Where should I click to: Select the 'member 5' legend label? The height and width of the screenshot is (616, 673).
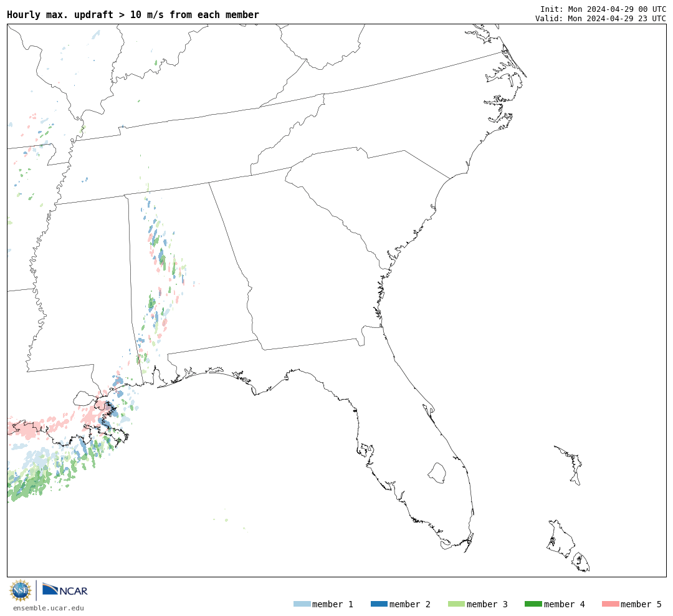(641, 604)
